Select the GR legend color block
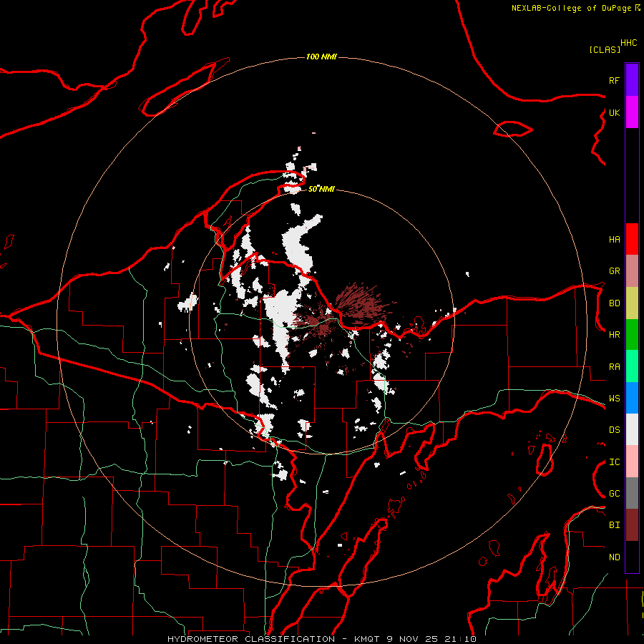The height and width of the screenshot is (644, 644). coord(632,271)
